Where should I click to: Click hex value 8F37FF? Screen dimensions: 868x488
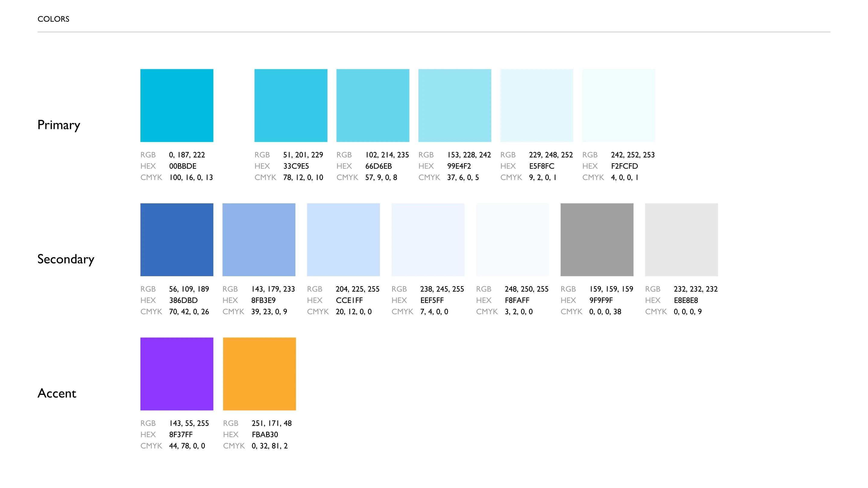(181, 434)
